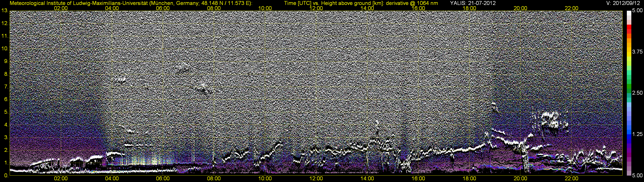644x182 pixels.
Task: Click the 'Time [UTC] vs. Height above ground' heading
Action: coord(361,3)
